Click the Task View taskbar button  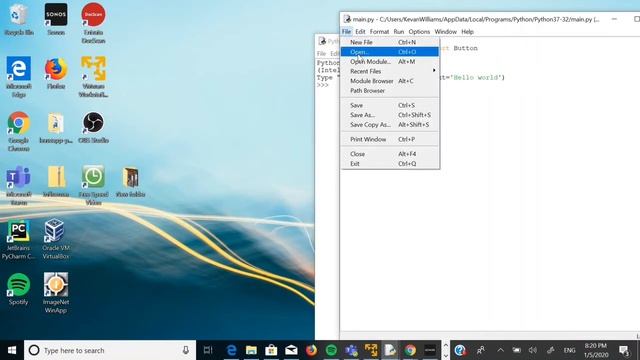tap(208, 350)
